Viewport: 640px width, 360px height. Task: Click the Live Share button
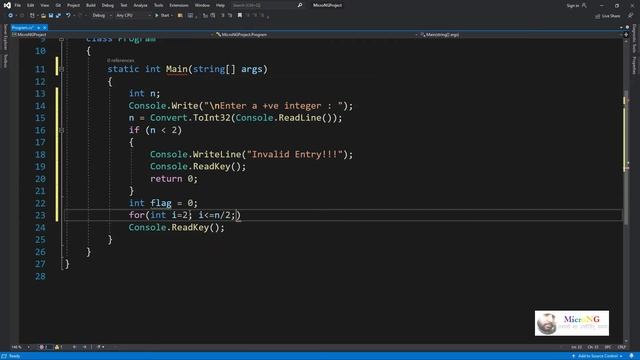click(x=608, y=16)
